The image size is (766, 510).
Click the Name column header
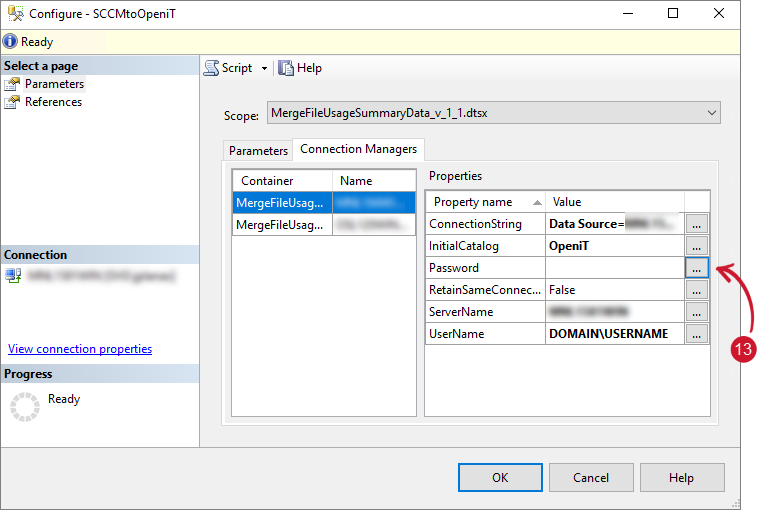point(374,181)
